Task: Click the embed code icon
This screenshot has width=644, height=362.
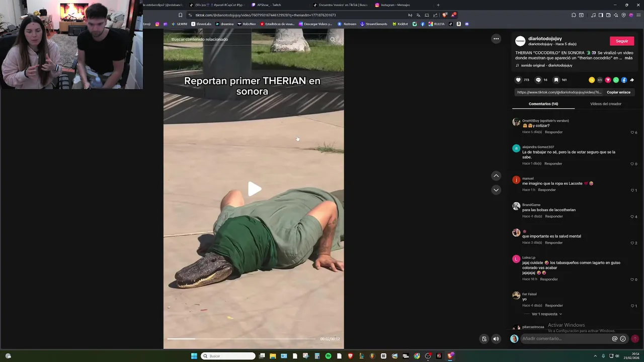Action: (600, 80)
